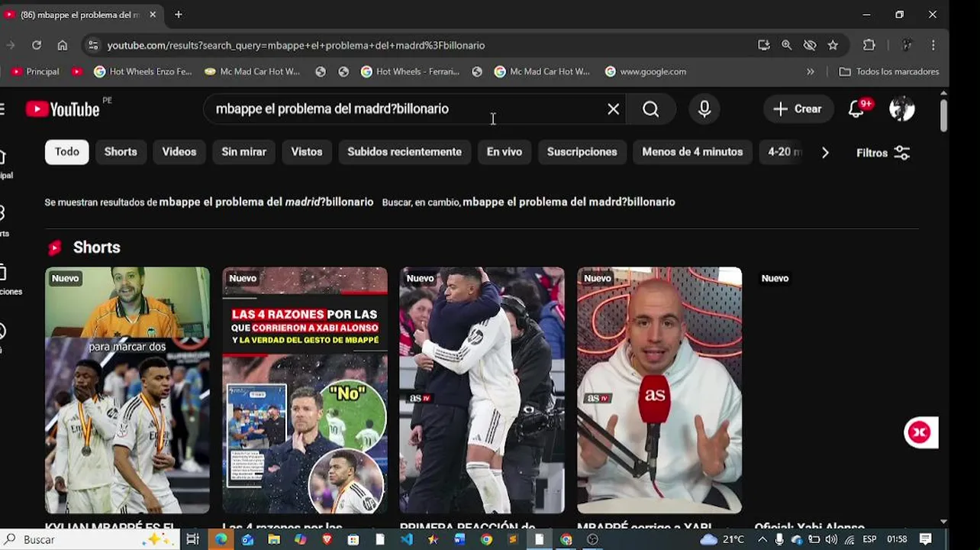Open the first Mc Mad Car Hot W... bookmark
The width and height of the screenshot is (980, 550).
(x=253, y=72)
